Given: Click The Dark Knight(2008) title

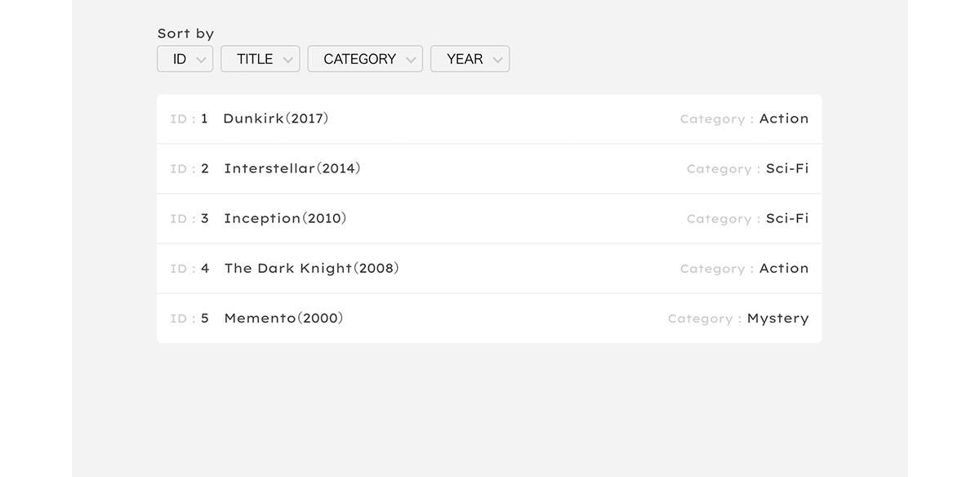Looking at the screenshot, I should [311, 268].
